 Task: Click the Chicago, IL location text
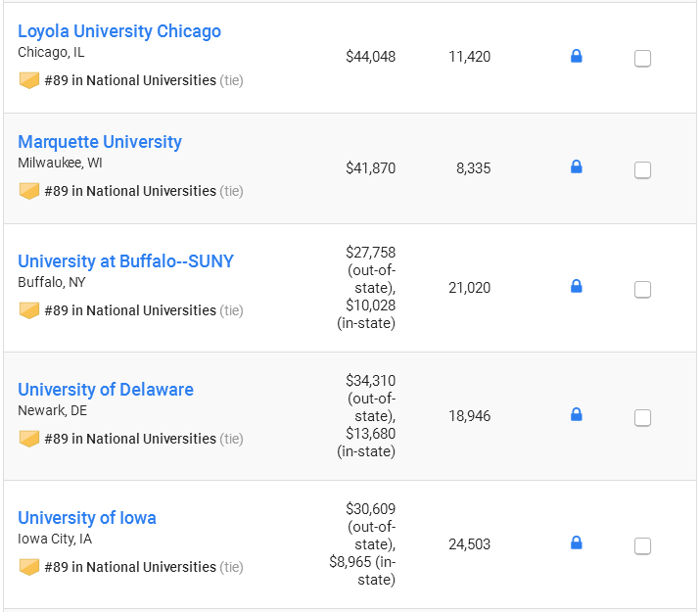click(x=51, y=52)
